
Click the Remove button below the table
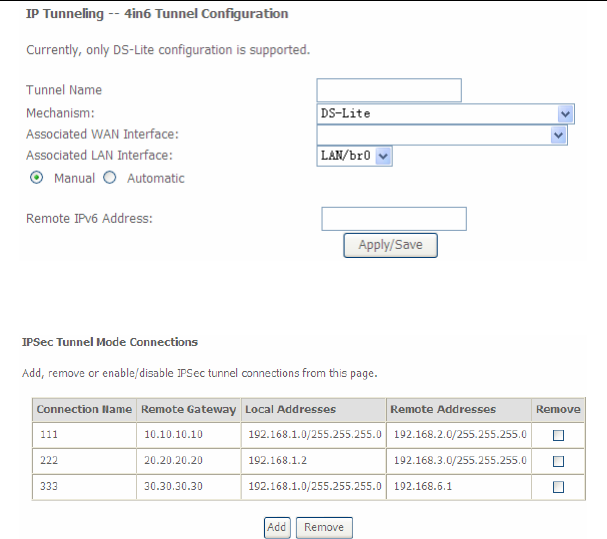(324, 527)
